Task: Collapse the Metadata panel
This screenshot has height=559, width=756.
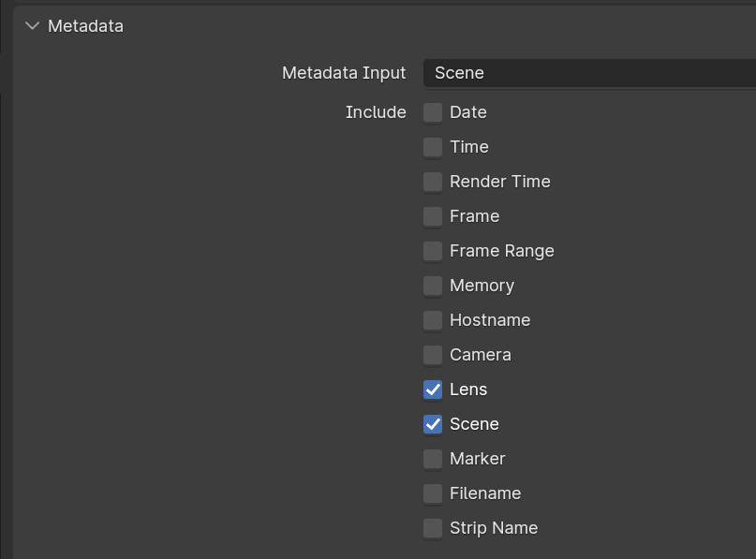Action: click(32, 26)
